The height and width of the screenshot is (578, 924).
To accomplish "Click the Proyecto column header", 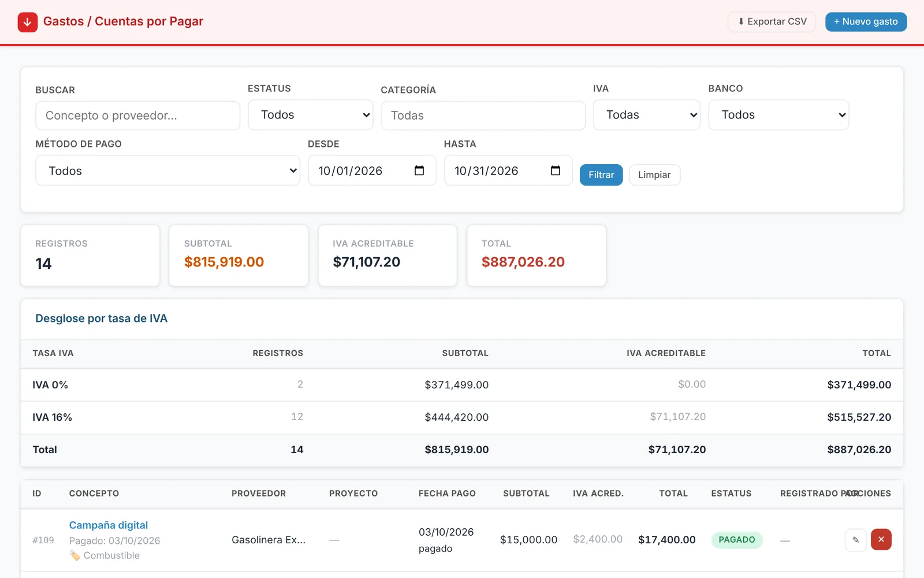I will point(353,494).
